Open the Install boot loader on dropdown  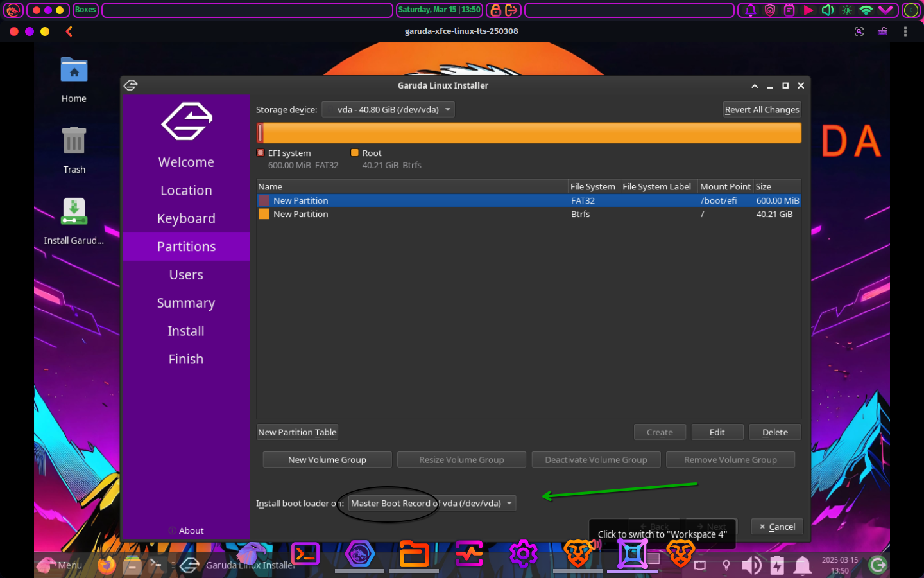pos(432,504)
